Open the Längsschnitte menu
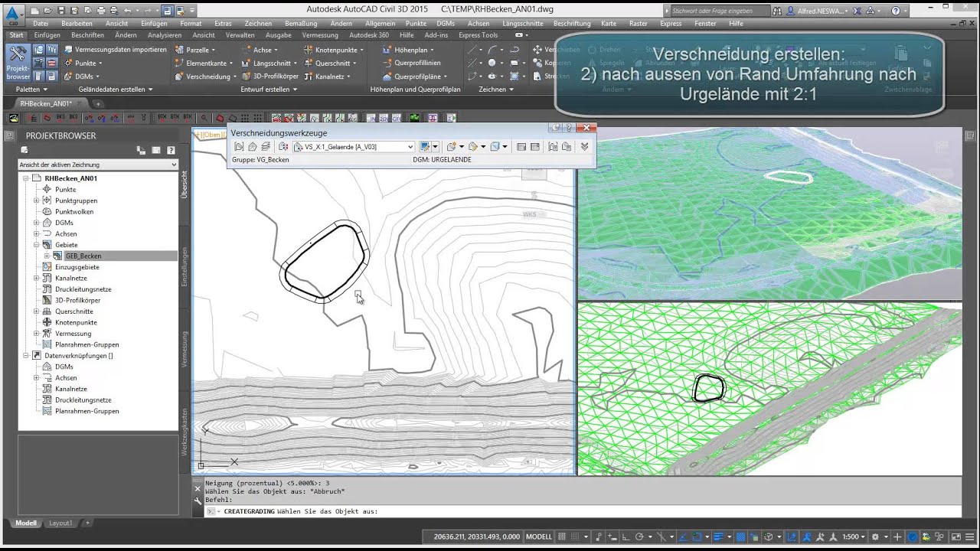Screen dimensions: 980x551 [x=523, y=24]
